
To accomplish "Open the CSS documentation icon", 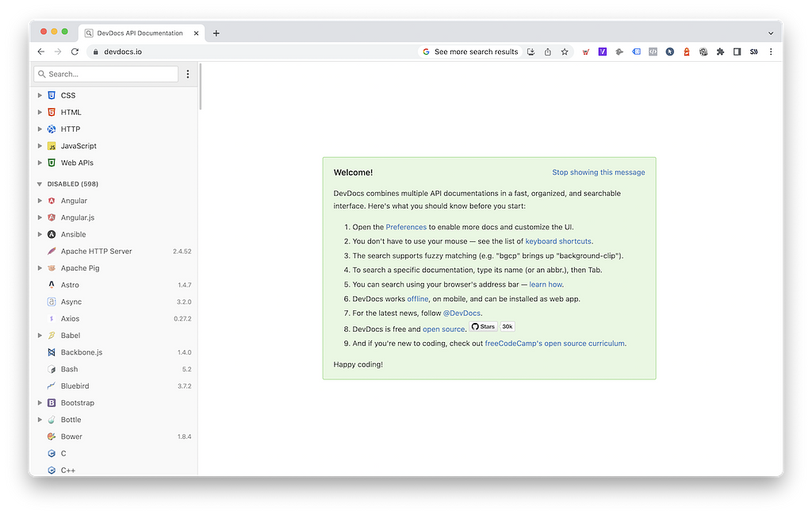I will 52,95.
